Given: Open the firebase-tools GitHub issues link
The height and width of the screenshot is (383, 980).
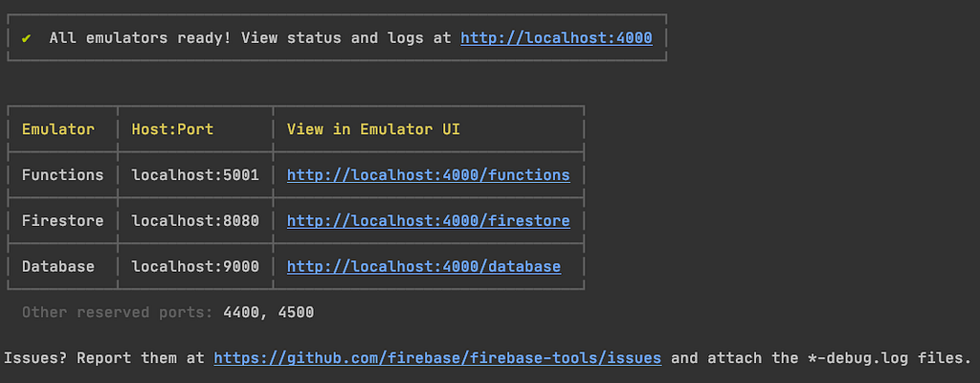Looking at the screenshot, I should pyautogui.click(x=437, y=358).
